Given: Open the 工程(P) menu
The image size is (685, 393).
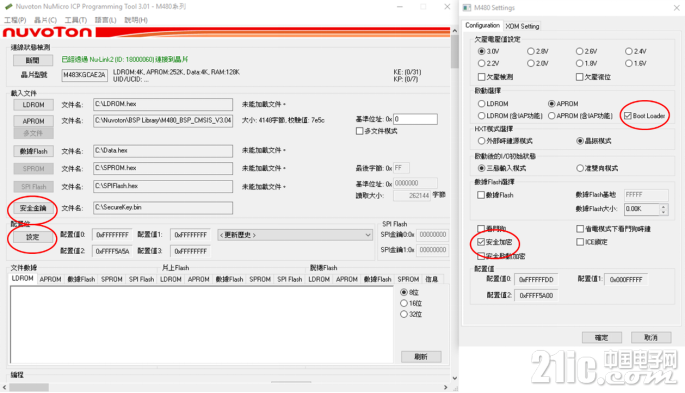Looking at the screenshot, I should pyautogui.click(x=15, y=20).
